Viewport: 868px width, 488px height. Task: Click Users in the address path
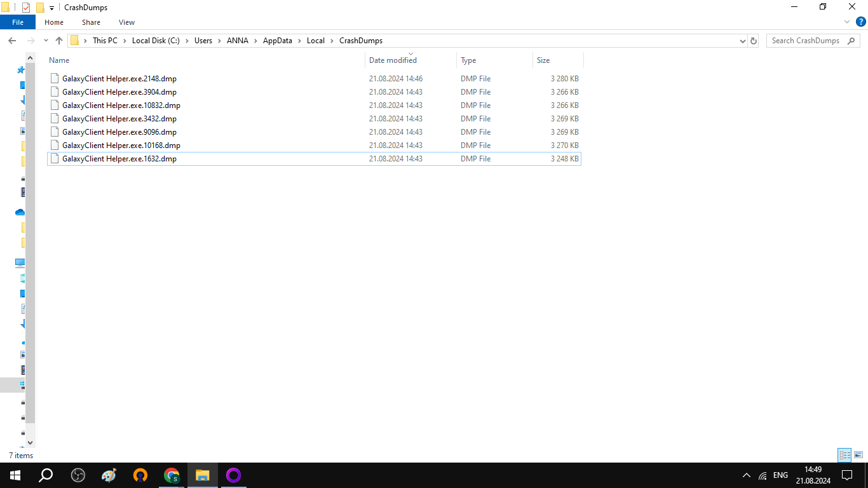[203, 41]
